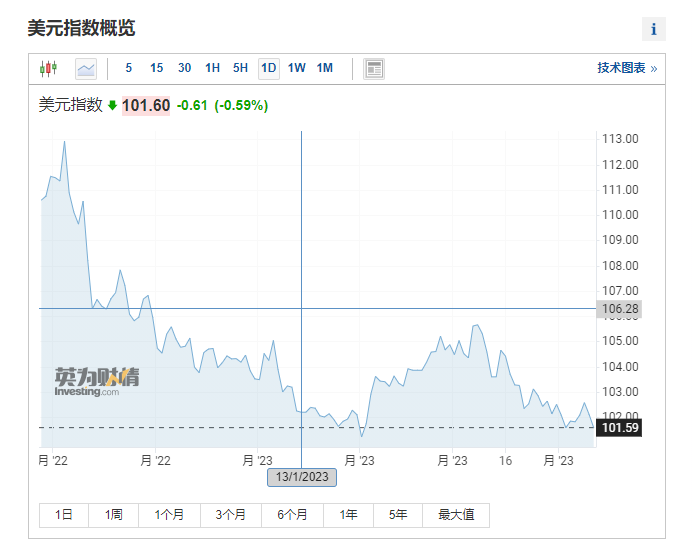The height and width of the screenshot is (546, 692).
Task: Switch to candlestick chart view
Action: point(48,68)
